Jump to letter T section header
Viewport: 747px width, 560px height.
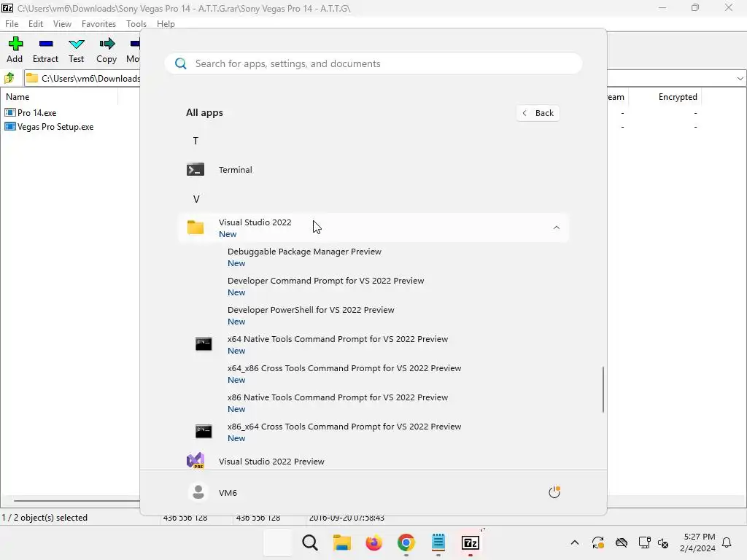pos(196,141)
